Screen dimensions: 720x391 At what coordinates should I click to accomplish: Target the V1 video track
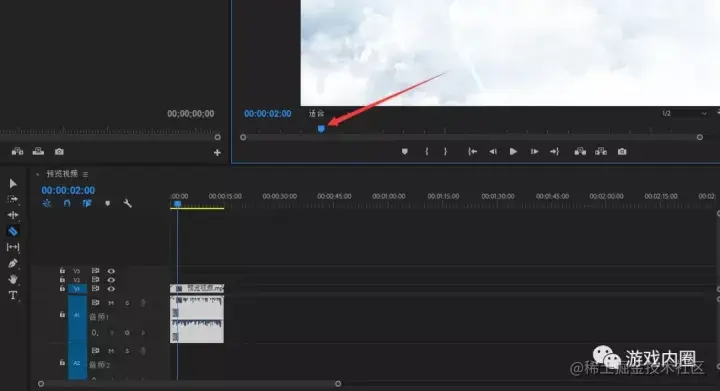77,289
